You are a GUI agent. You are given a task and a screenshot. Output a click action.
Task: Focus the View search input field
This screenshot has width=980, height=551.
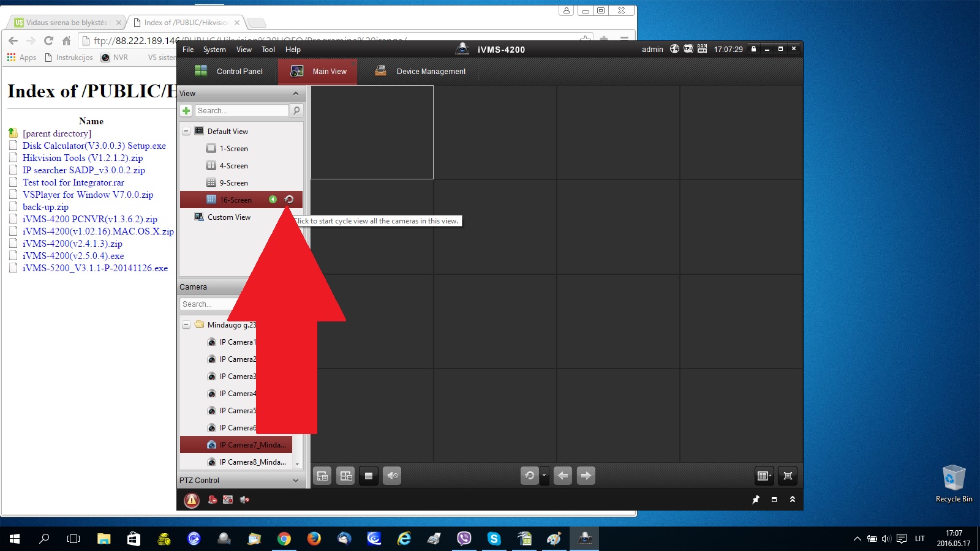coord(241,111)
